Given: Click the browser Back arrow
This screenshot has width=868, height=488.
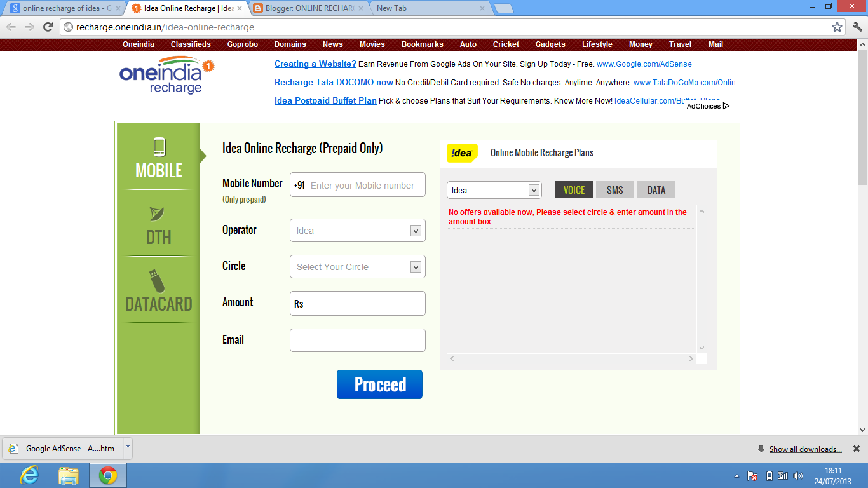Looking at the screenshot, I should (x=11, y=27).
